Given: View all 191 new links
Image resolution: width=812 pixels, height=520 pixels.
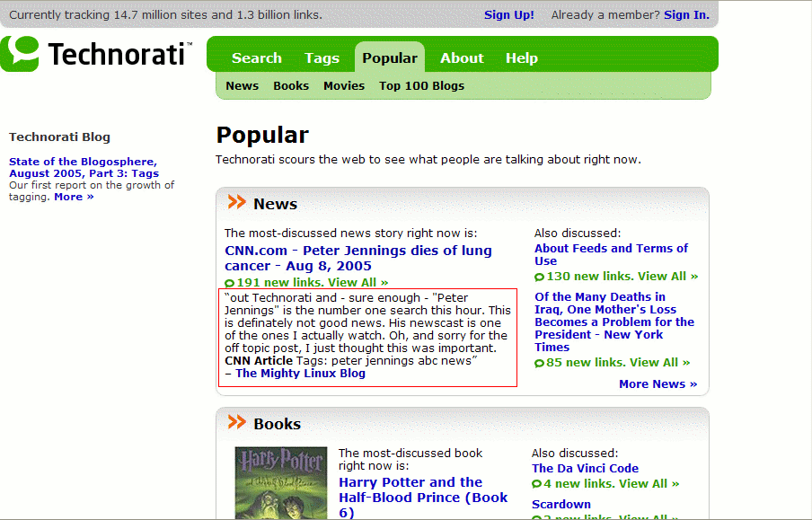Looking at the screenshot, I should coord(313,283).
